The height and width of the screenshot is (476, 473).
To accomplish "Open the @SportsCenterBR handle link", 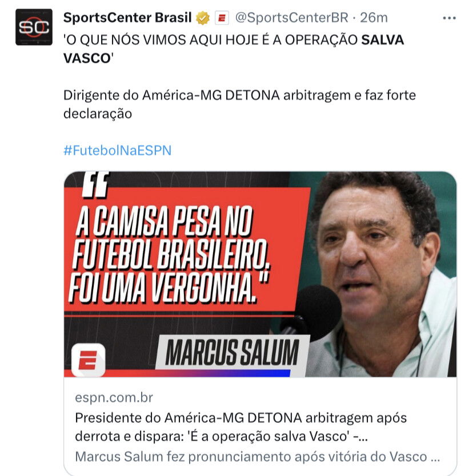I will coord(292,18).
